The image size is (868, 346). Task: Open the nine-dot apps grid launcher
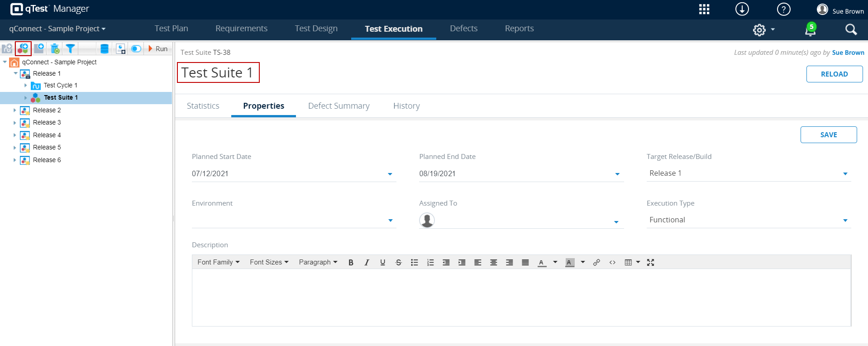click(704, 10)
